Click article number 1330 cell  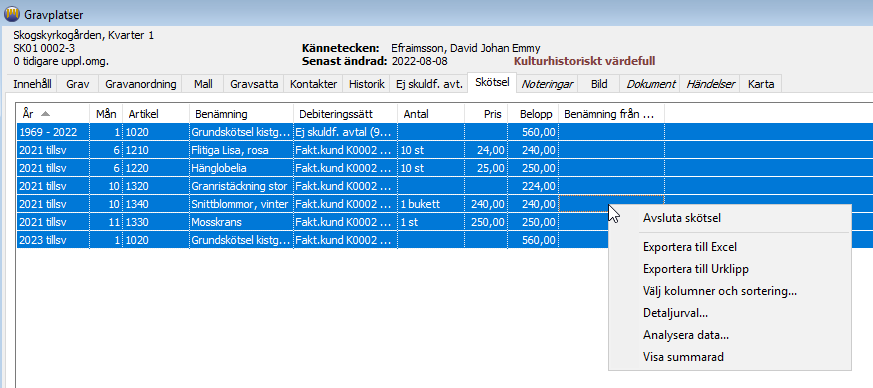point(156,222)
